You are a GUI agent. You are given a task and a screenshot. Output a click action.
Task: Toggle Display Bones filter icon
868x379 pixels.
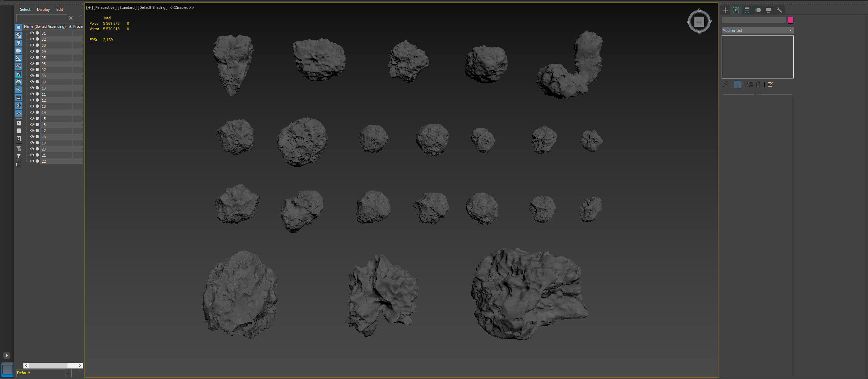tap(19, 90)
